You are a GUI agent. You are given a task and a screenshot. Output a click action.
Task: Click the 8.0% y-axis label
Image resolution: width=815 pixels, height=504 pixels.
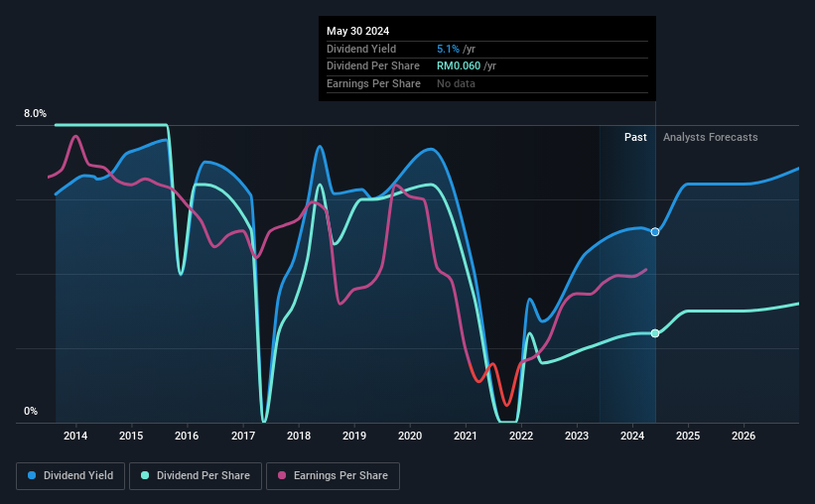coord(35,113)
